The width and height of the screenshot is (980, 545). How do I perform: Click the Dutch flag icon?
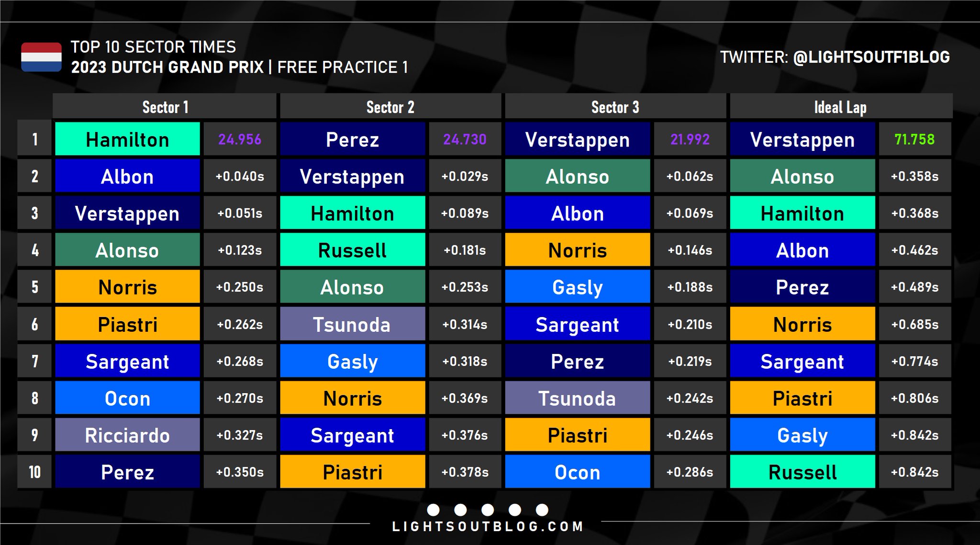coord(41,57)
